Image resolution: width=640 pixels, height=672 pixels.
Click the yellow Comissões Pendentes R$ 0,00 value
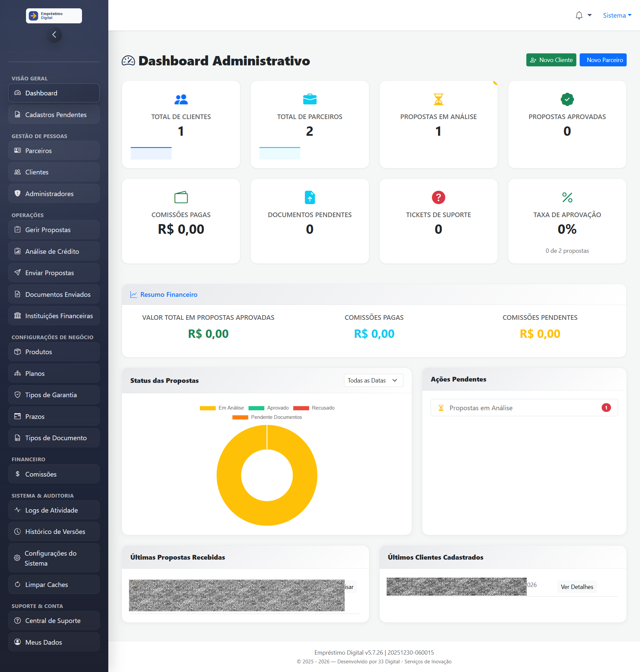pyautogui.click(x=540, y=333)
